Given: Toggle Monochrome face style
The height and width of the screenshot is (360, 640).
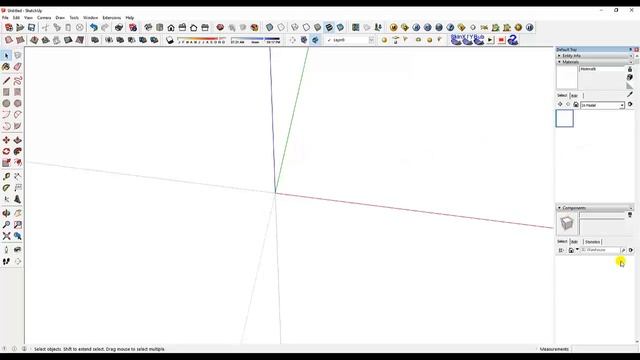Looking at the screenshot, I should 340,27.
